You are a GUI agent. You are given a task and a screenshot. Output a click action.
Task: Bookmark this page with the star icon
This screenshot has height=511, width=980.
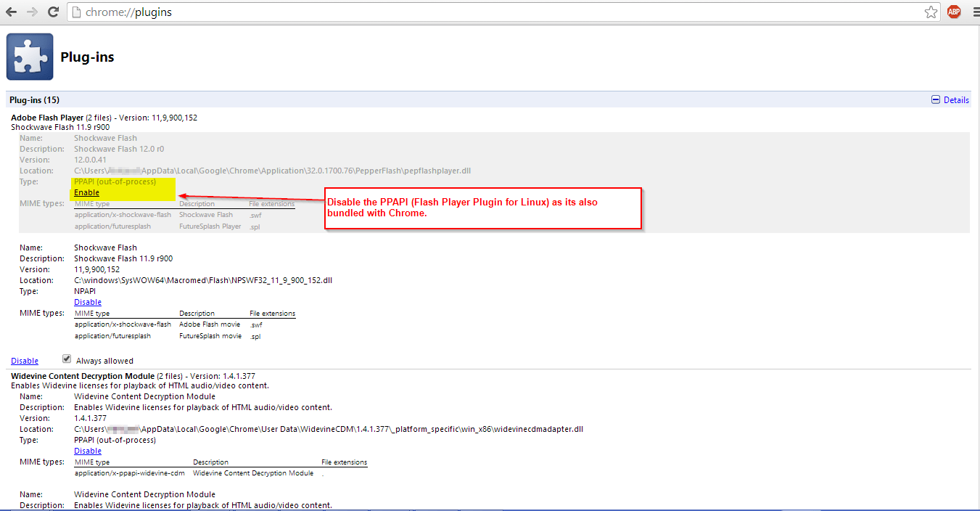tap(931, 12)
